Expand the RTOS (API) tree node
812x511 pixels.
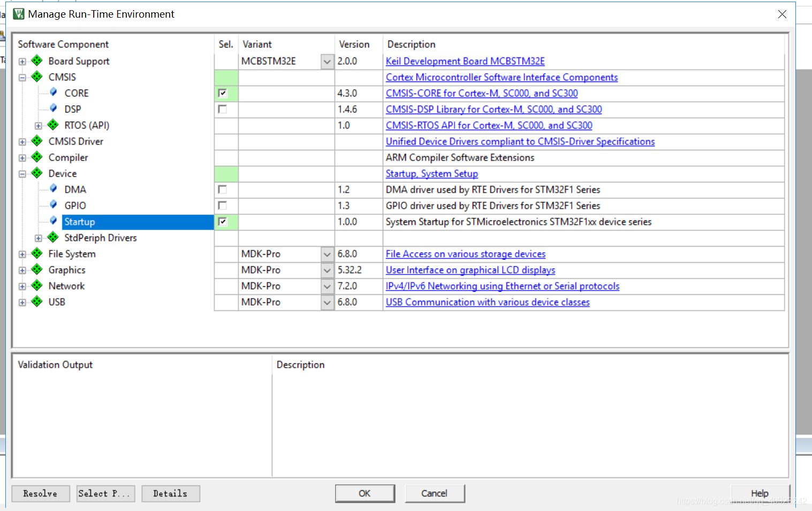pyautogui.click(x=39, y=126)
